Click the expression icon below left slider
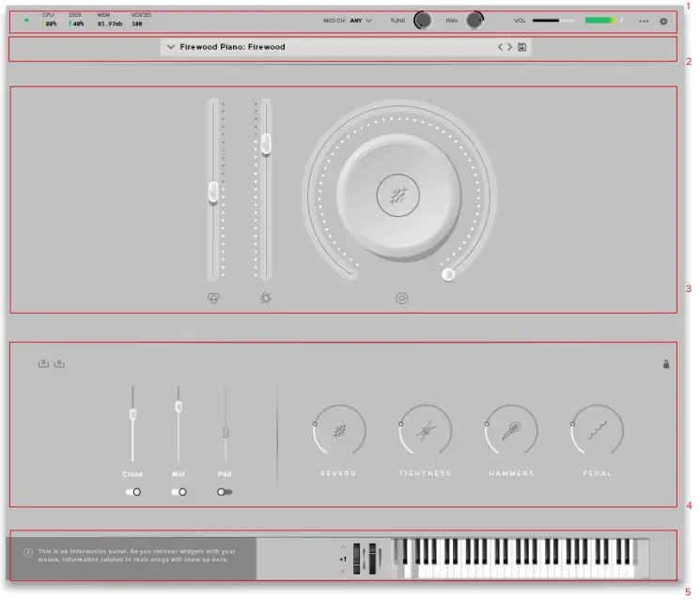700x600 pixels. pyautogui.click(x=214, y=298)
